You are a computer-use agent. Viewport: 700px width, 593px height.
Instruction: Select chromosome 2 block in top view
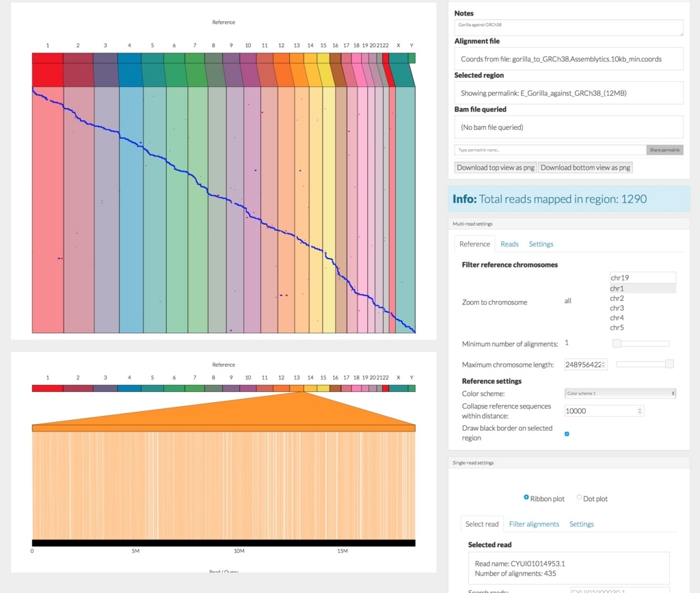[x=78, y=58]
